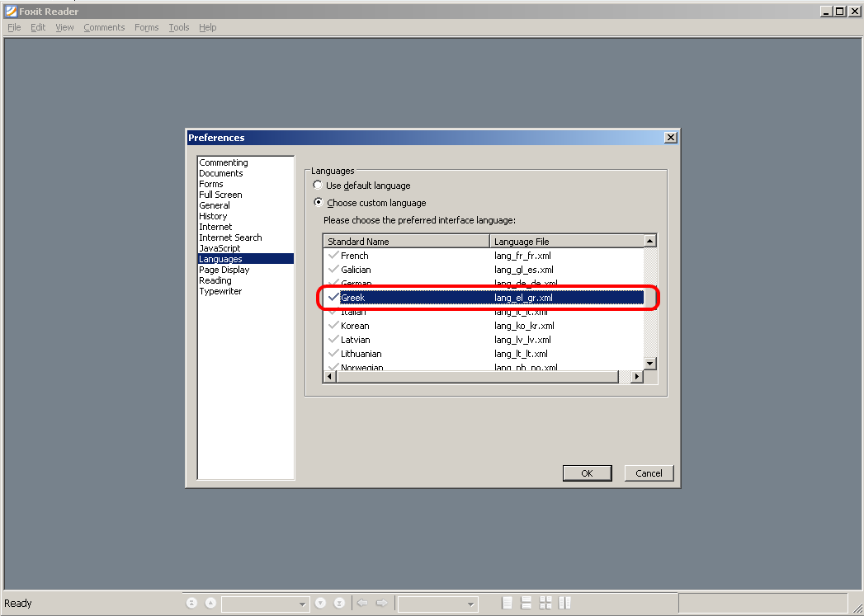
Task: Select Korean in language list
Action: click(x=355, y=326)
